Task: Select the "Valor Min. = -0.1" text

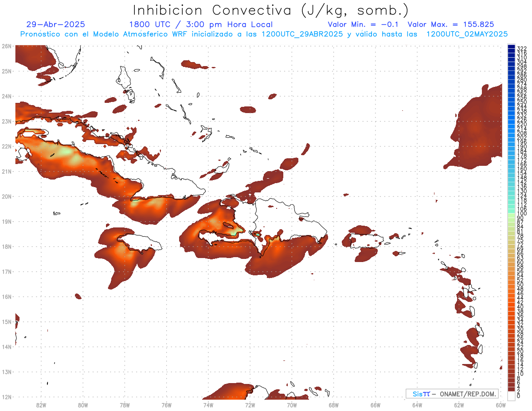Action: (x=363, y=24)
